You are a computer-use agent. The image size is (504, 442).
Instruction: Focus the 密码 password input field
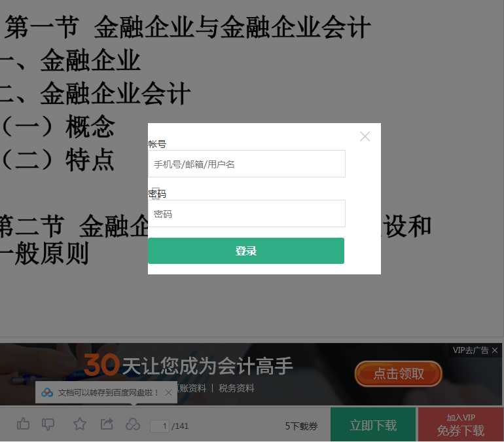(247, 213)
